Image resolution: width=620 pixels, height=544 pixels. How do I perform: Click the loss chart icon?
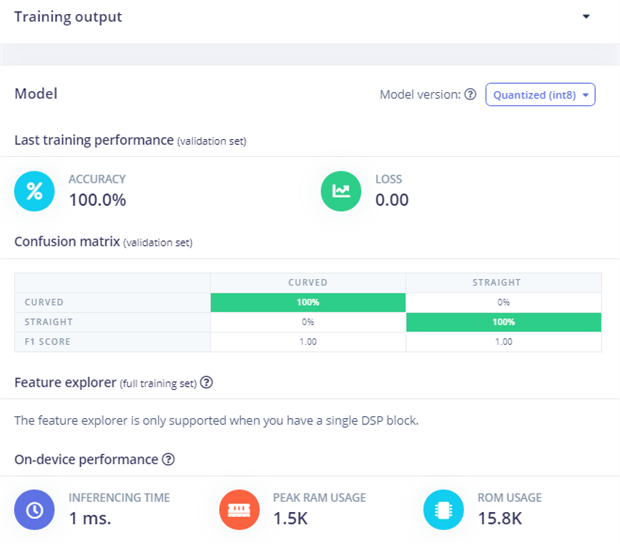[x=341, y=191]
